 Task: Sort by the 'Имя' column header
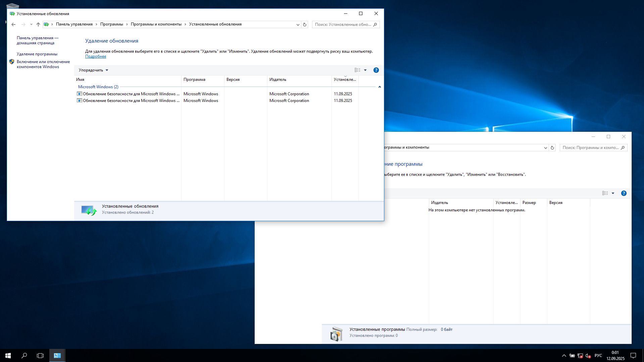(128, 80)
